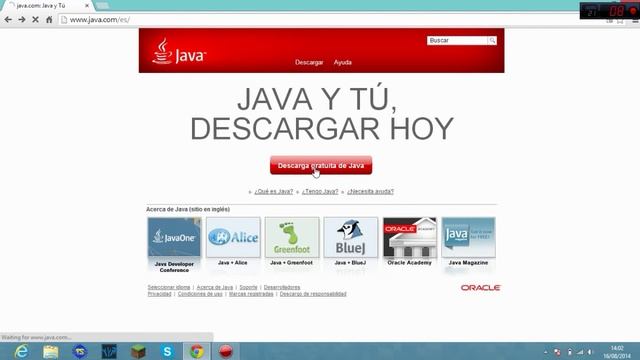This screenshot has height=360, width=640.
Task: Close the java.com browser tab
Action: (x=87, y=6)
